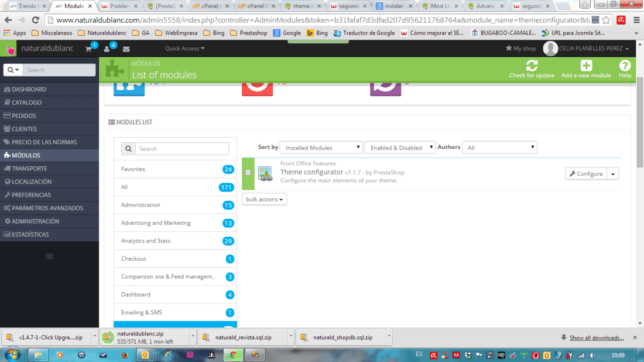The width and height of the screenshot is (644, 362).
Task: Click the module search magnifier icon
Action: [x=129, y=149]
